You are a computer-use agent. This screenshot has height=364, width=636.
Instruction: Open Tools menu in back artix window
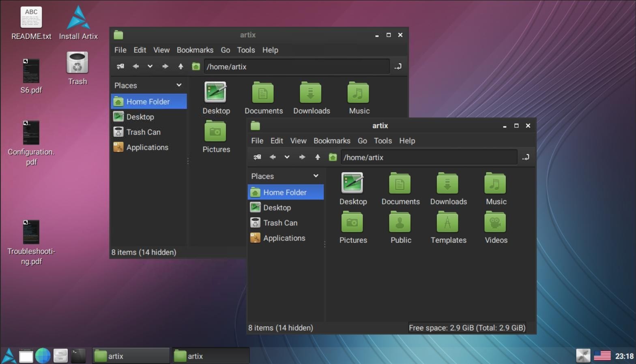246,50
